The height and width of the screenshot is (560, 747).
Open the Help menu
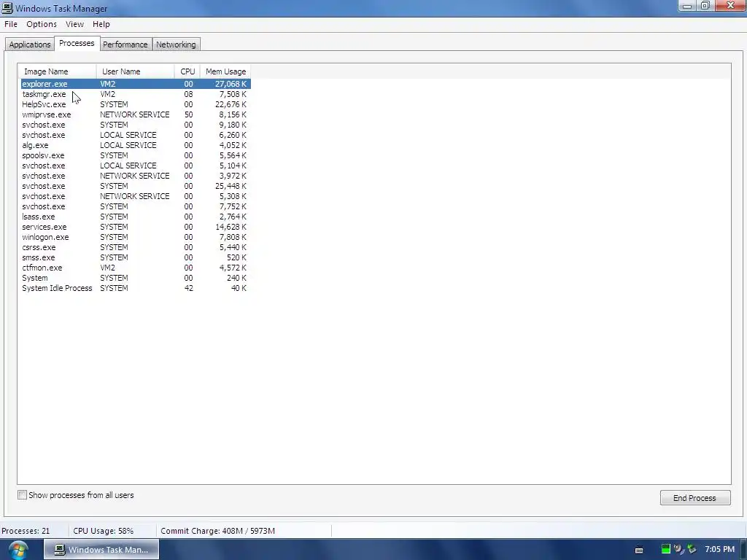point(101,24)
